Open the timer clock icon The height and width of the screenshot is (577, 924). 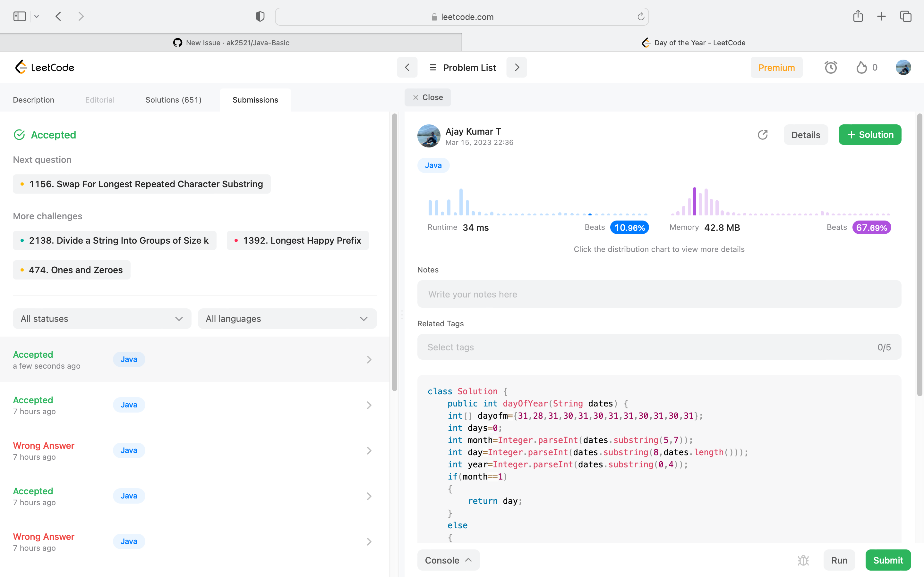pos(830,68)
